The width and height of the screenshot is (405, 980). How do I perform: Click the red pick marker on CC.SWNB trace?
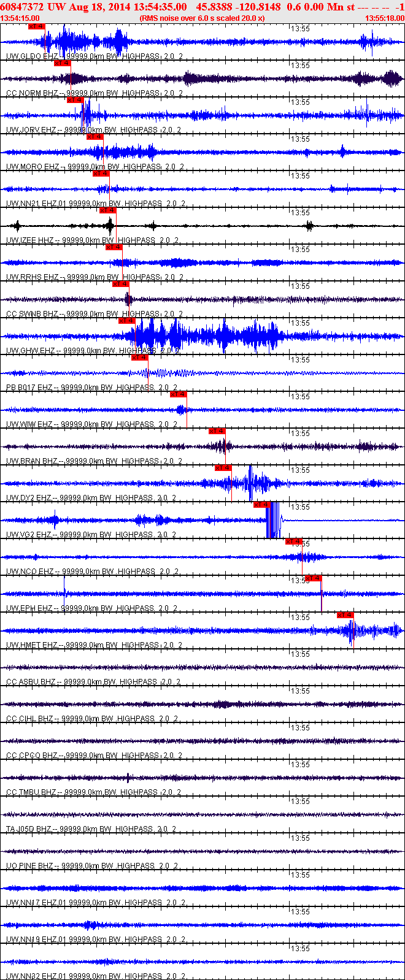click(121, 284)
